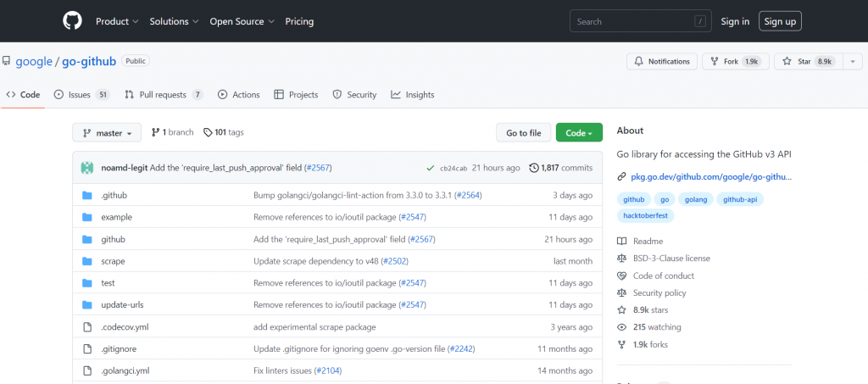
Task: View the 1 branch link
Action: tap(173, 132)
